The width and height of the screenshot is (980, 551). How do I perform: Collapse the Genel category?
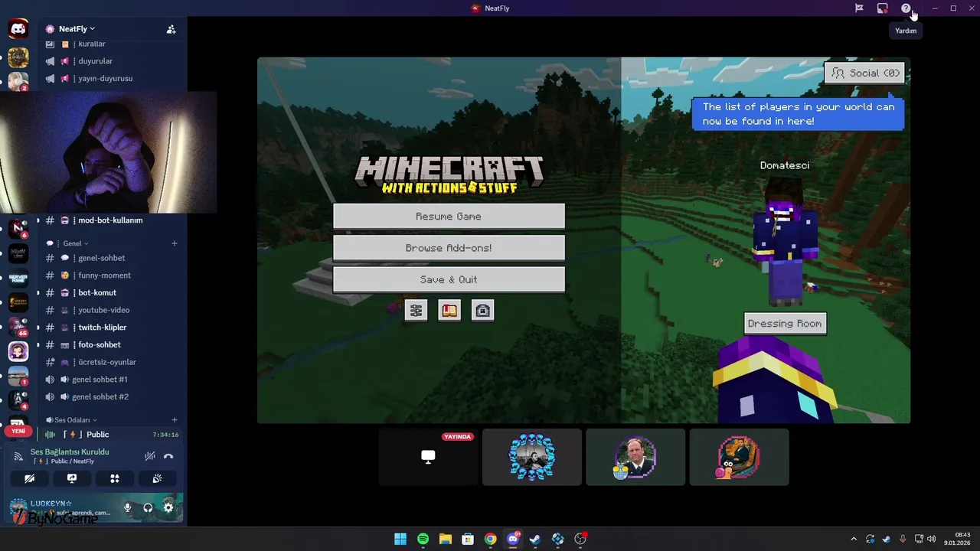[x=76, y=243]
